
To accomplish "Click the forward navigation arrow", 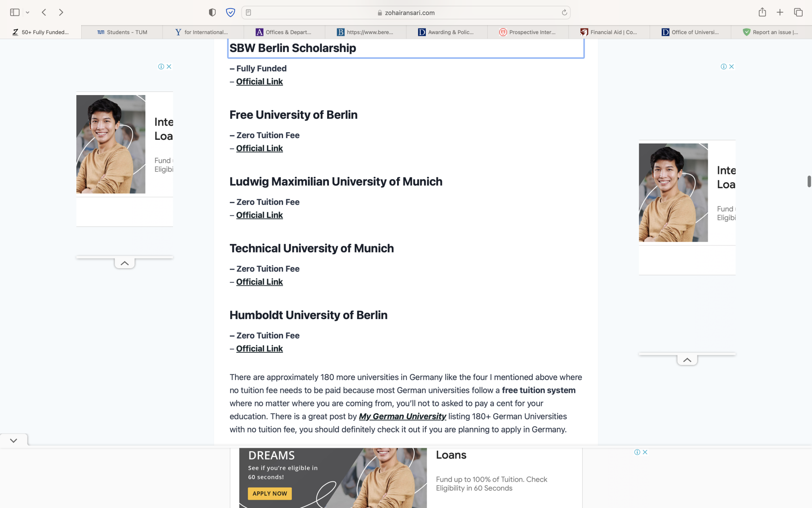I will tap(61, 12).
